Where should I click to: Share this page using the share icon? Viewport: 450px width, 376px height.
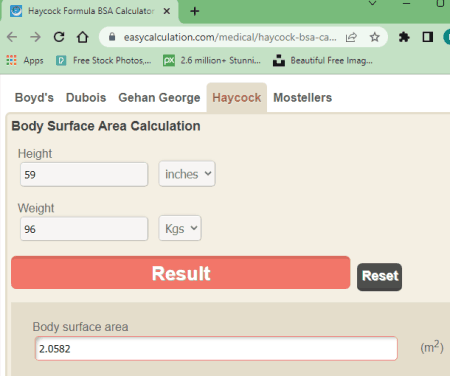pos(351,37)
